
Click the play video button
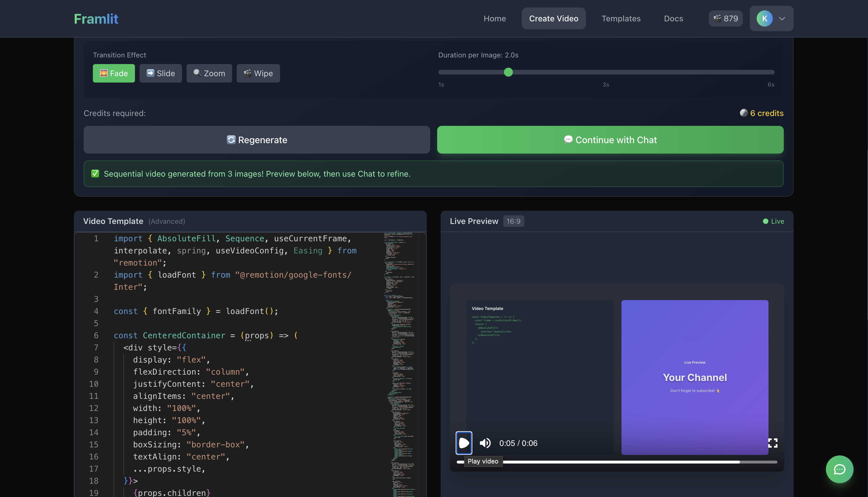tap(464, 443)
